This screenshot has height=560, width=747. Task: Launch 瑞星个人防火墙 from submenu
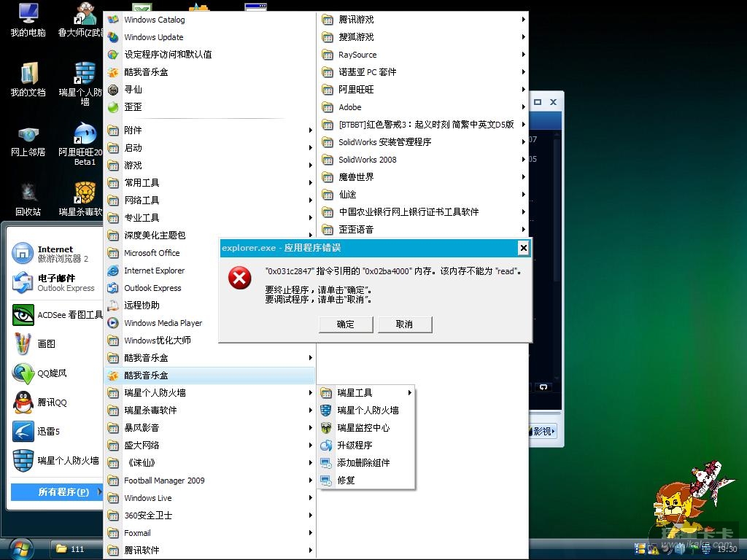point(366,411)
